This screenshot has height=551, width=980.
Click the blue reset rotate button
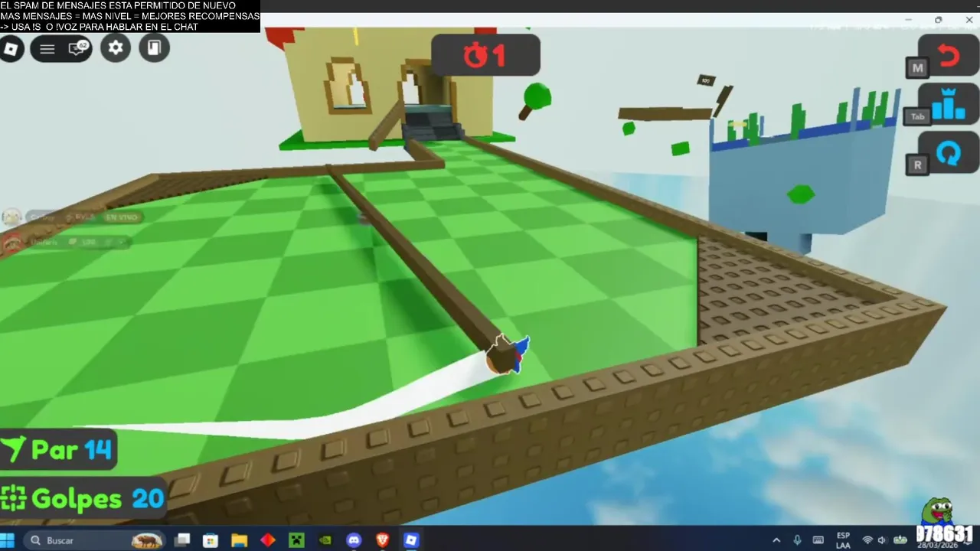click(x=948, y=153)
